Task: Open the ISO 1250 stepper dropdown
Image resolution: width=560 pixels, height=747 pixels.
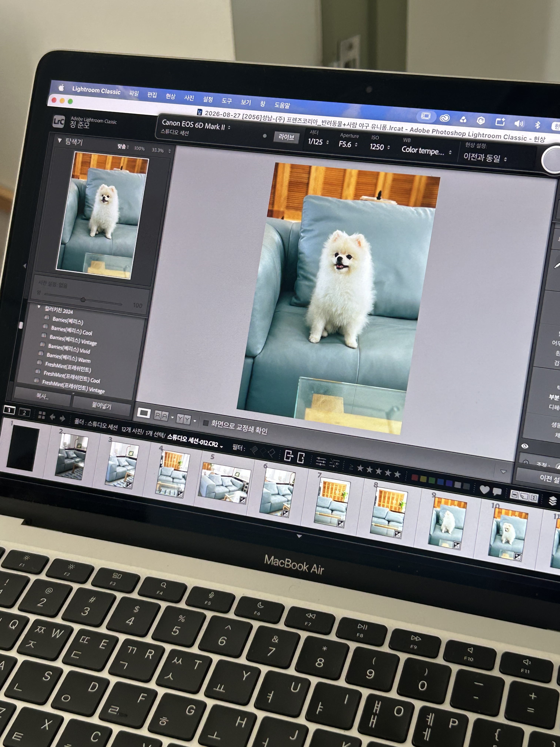Action: [x=380, y=147]
